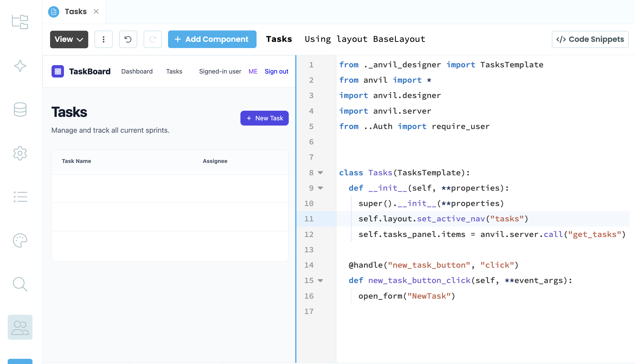Close the Tasks editor tab
The height and width of the screenshot is (364, 635).
click(x=96, y=11)
